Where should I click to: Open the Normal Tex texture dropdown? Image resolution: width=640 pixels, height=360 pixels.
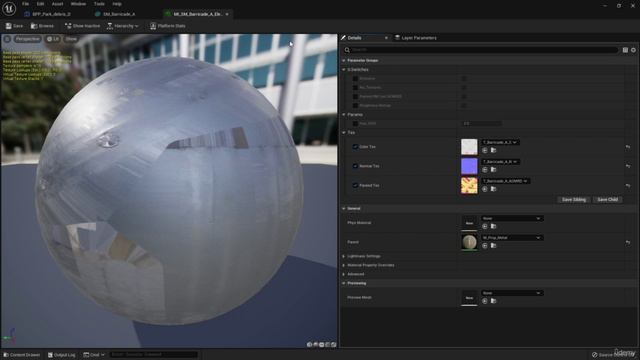500,162
